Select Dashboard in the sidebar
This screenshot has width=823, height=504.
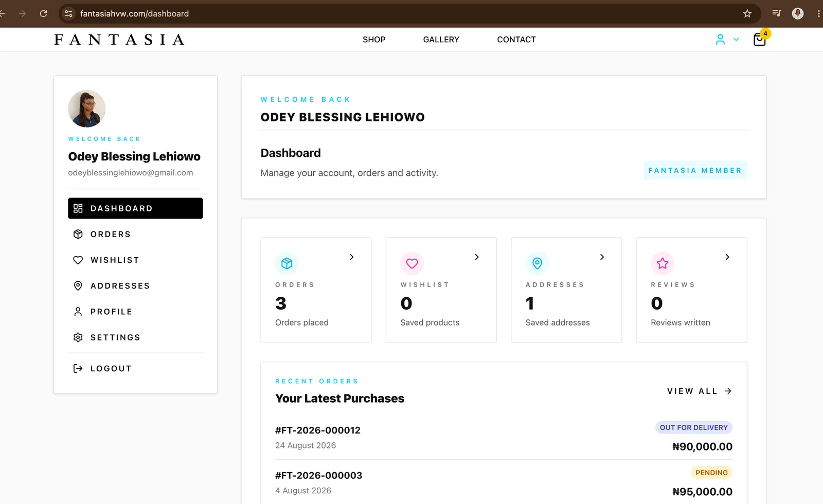point(135,208)
